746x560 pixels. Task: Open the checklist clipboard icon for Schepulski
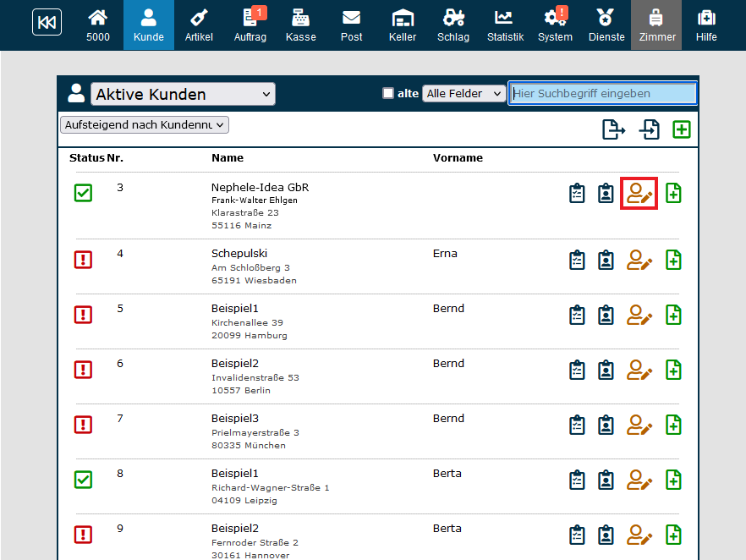coord(577,260)
